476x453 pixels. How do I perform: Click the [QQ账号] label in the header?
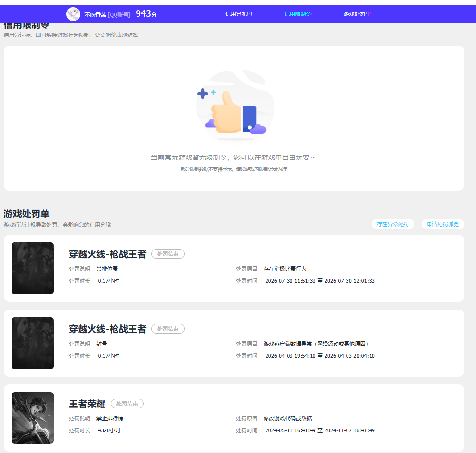119,15
